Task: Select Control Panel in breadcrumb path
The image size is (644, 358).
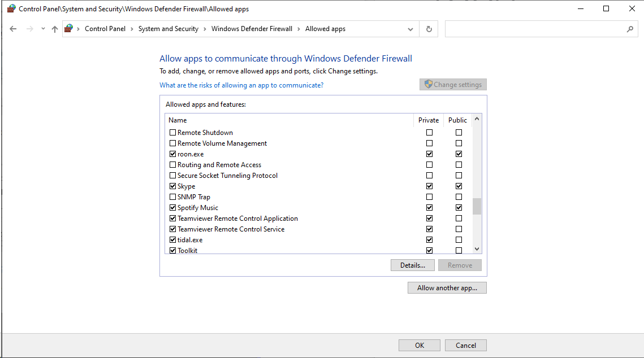Action: pos(105,29)
